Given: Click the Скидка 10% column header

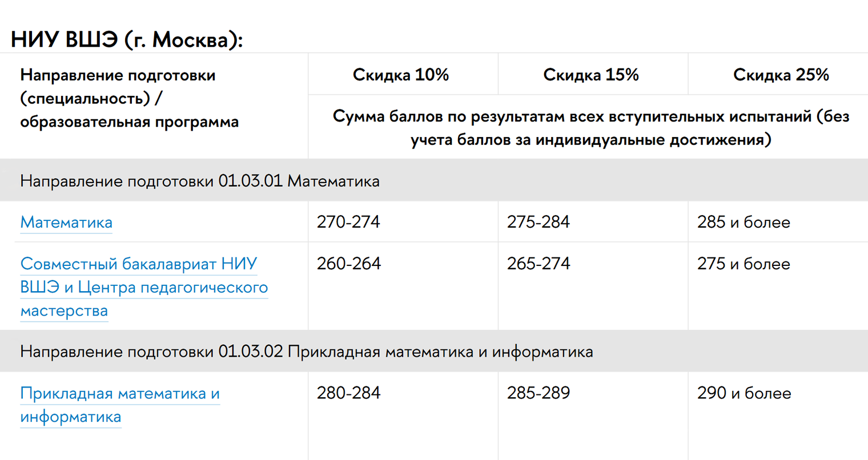Looking at the screenshot, I should [x=401, y=75].
